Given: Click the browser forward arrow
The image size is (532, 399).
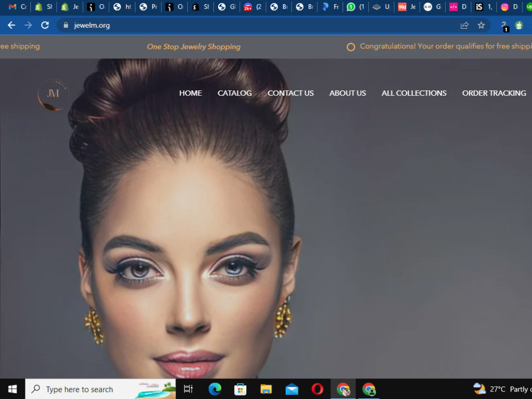Looking at the screenshot, I should tap(28, 25).
